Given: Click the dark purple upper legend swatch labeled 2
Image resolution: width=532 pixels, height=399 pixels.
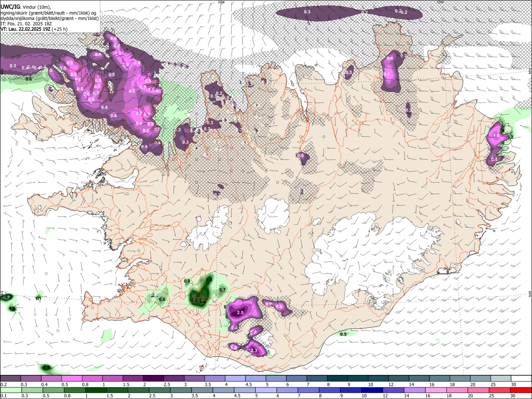Looking at the screenshot, I should point(153,379).
